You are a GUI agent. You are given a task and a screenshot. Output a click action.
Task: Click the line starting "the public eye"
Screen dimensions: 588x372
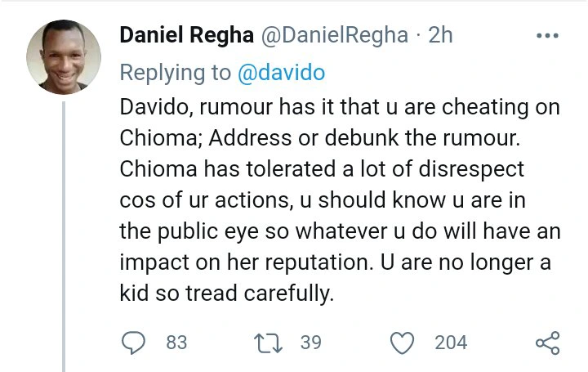point(339,231)
